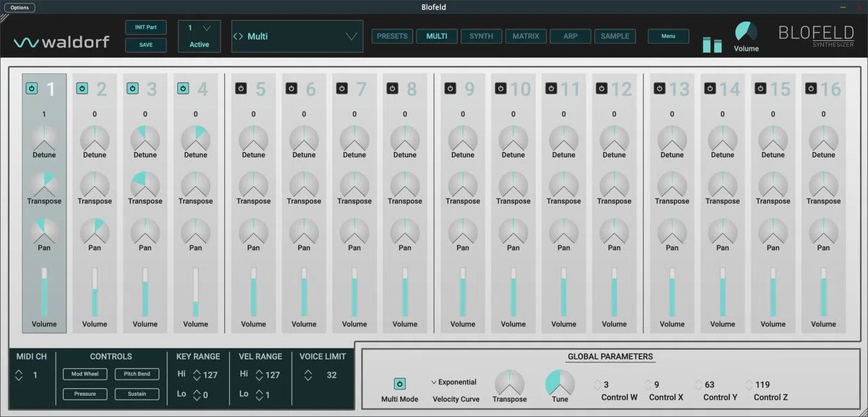Toggle the Multi Mode switch
The width and height of the screenshot is (868, 417).
pyautogui.click(x=399, y=384)
